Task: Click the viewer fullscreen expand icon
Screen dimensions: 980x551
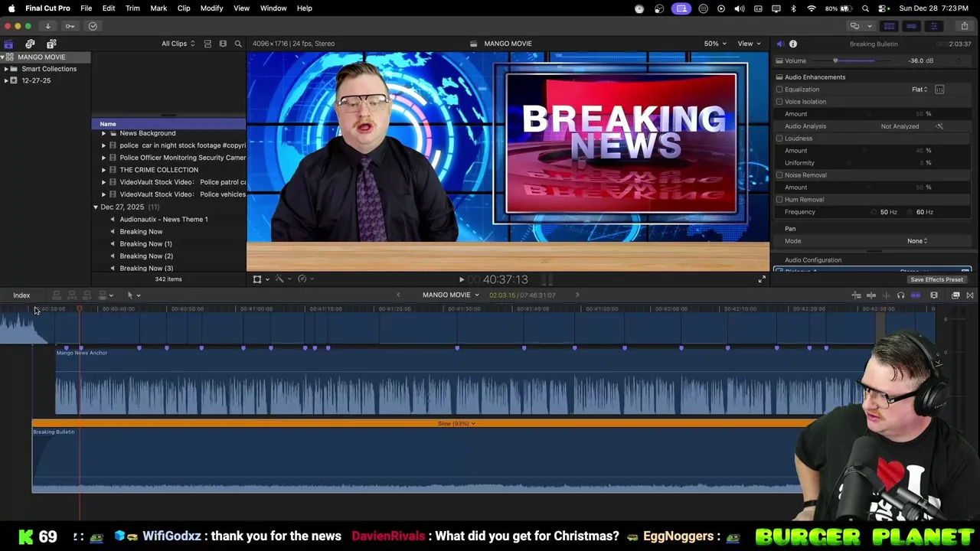Action: [x=762, y=279]
